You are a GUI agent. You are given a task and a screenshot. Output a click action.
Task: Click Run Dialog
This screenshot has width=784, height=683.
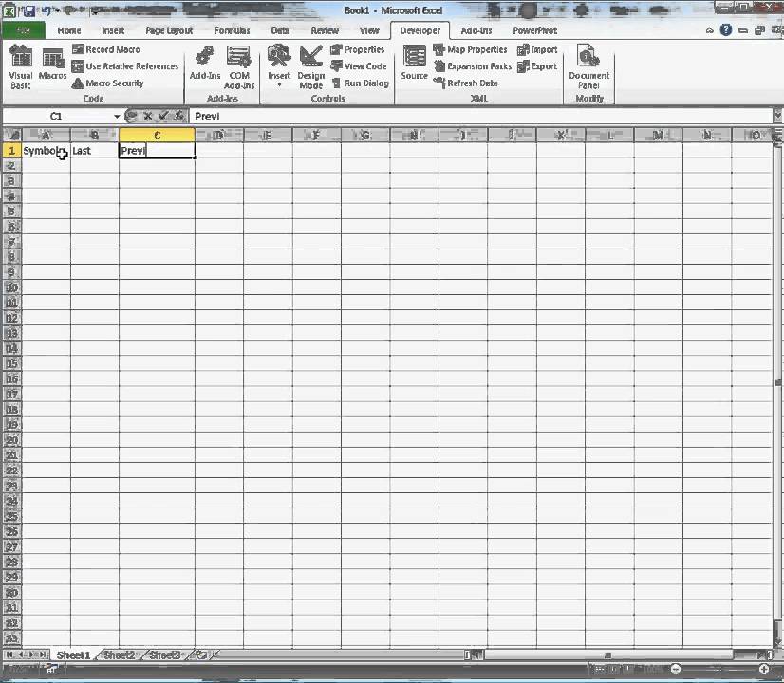coord(360,83)
